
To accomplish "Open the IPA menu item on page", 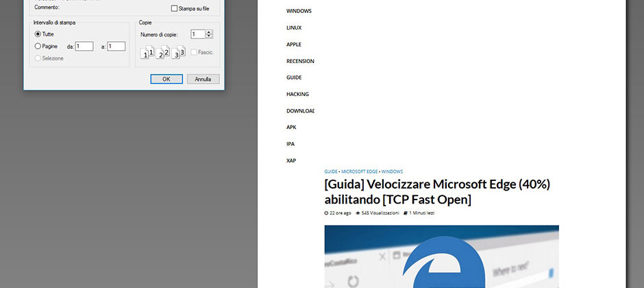I will tap(290, 144).
